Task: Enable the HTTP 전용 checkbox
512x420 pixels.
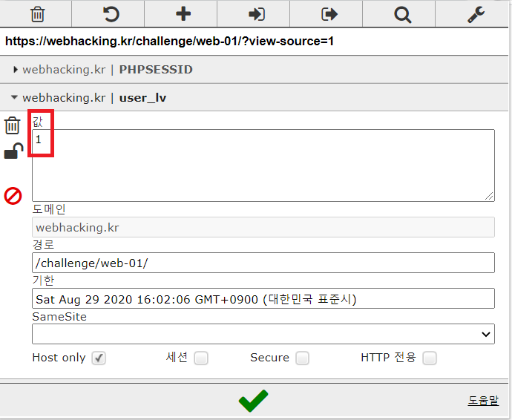Action: tap(430, 358)
